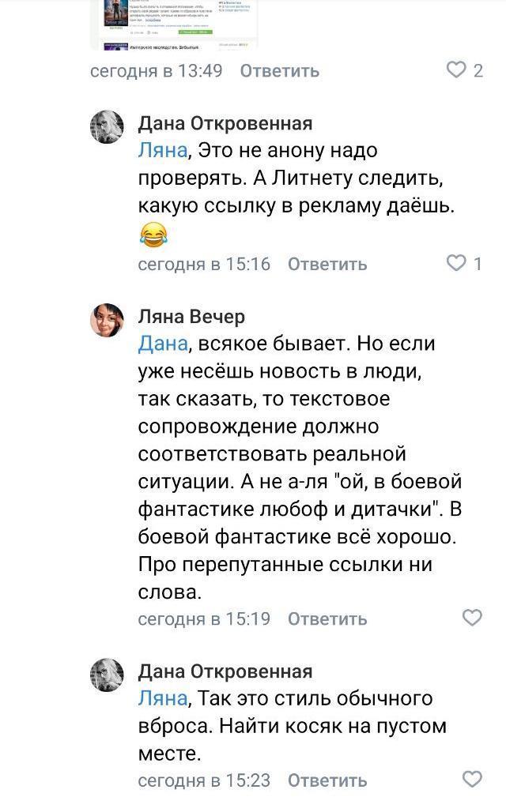This screenshot has height=812, width=506.
Task: Click the "Дана" mention in Ляна Вечер's comment
Action: [x=163, y=344]
